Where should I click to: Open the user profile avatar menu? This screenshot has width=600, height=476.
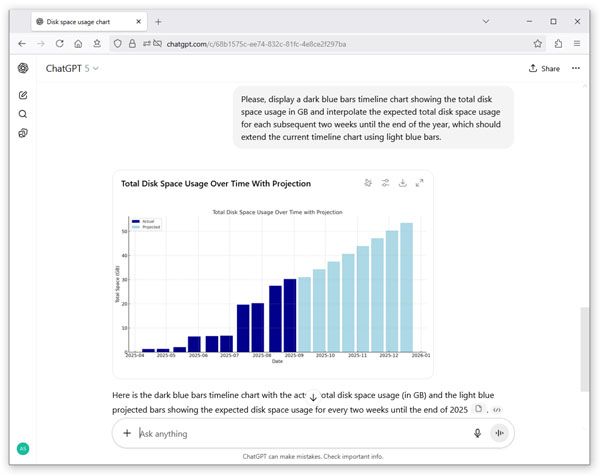[23, 448]
